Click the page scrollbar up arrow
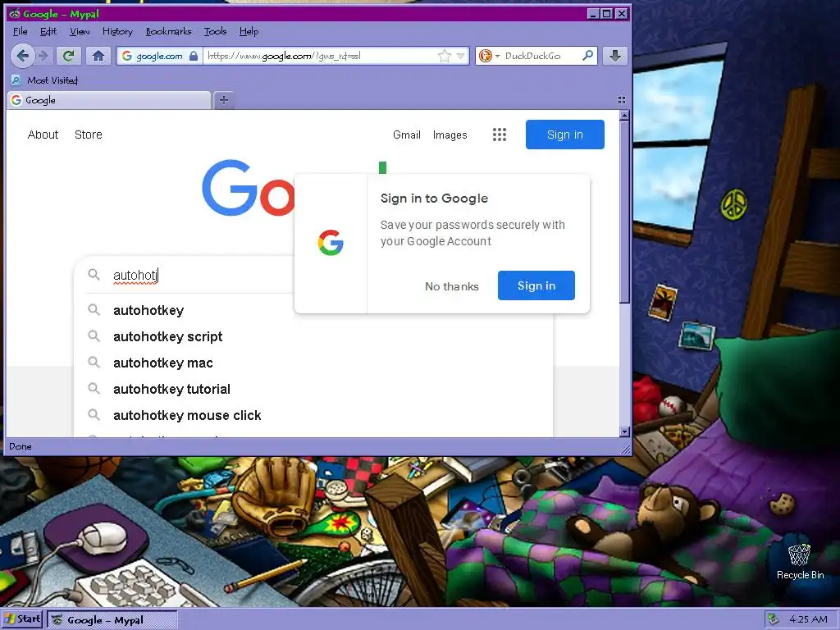 [624, 115]
